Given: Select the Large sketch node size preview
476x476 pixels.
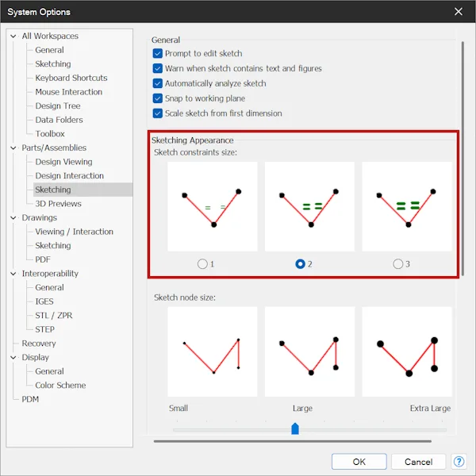Looking at the screenshot, I should [x=309, y=351].
